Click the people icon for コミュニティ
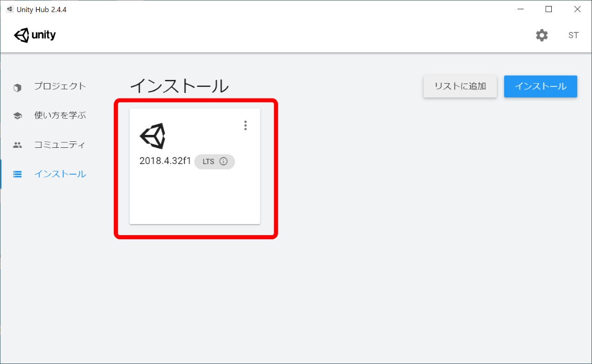Image resolution: width=592 pixels, height=364 pixels. coord(18,145)
